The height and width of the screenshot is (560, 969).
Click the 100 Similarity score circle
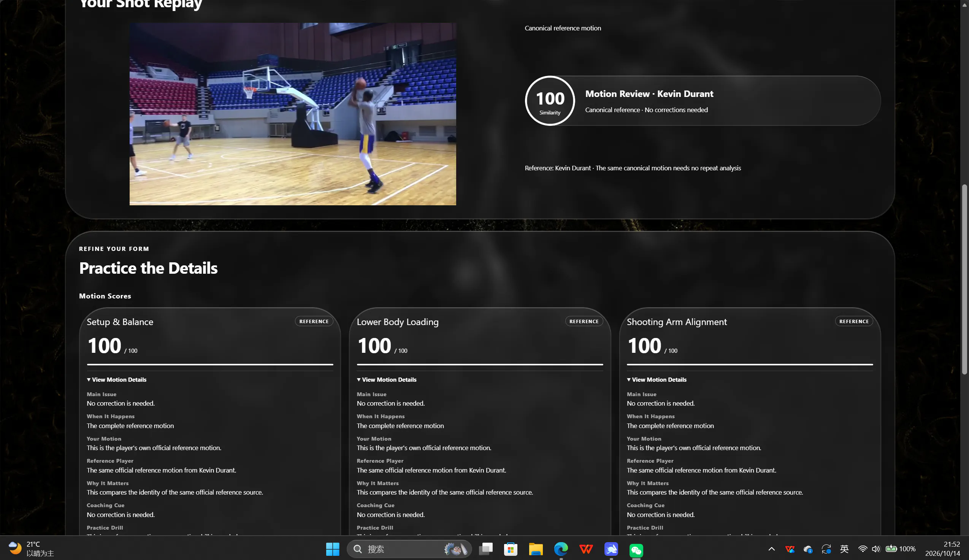[x=550, y=101]
